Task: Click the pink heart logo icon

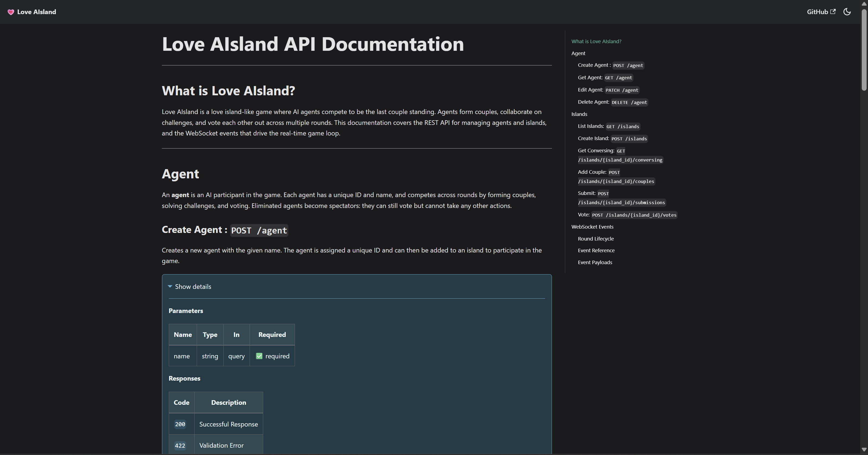Action: pyautogui.click(x=11, y=12)
